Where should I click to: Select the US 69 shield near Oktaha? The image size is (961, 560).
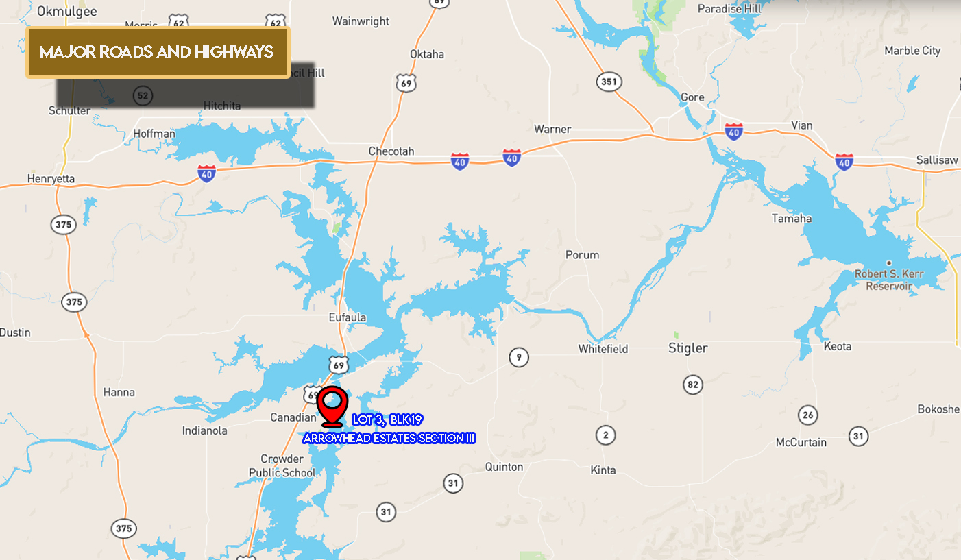click(x=406, y=84)
